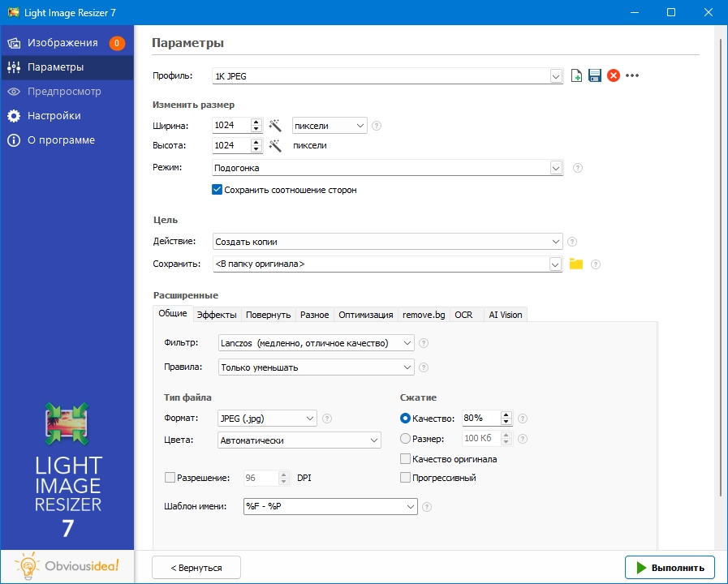Click the Вернуться button
The height and width of the screenshot is (584, 728).
(196, 568)
